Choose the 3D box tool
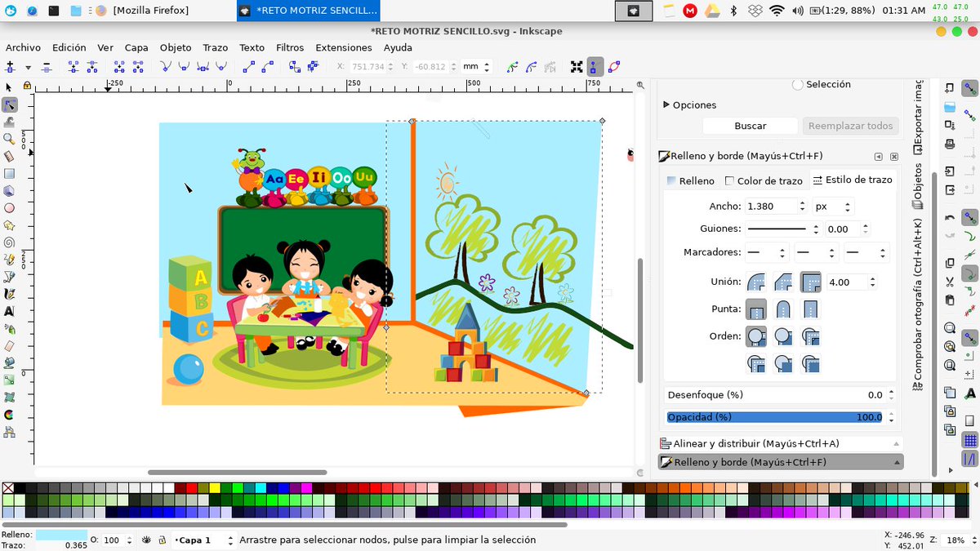This screenshot has height=551, width=980. tap(9, 190)
